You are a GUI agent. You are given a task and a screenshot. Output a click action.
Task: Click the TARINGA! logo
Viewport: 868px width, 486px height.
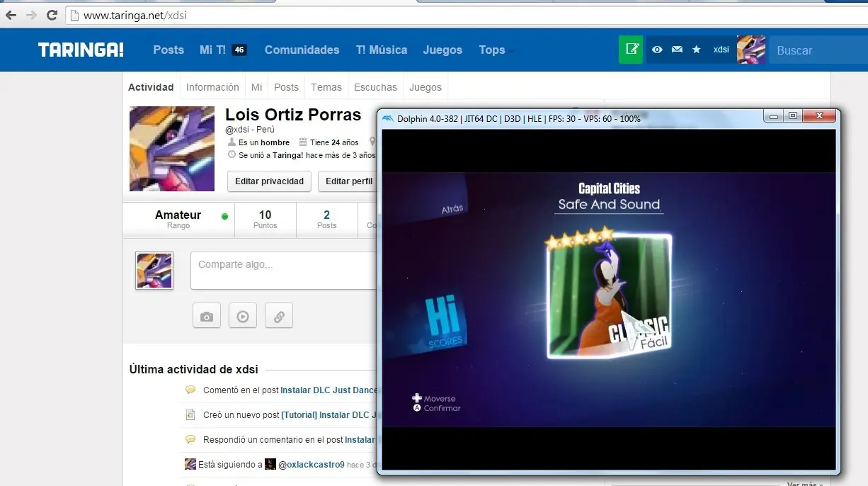point(81,50)
